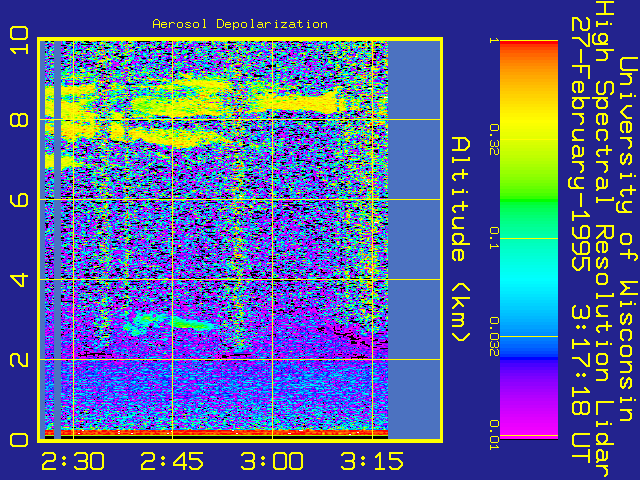This screenshot has height=480, width=640.
Task: Click the 2:45 time axis label
Action: 172,462
